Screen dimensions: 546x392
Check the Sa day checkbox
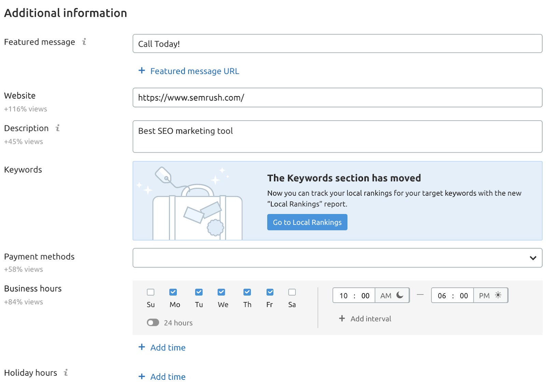coord(292,292)
